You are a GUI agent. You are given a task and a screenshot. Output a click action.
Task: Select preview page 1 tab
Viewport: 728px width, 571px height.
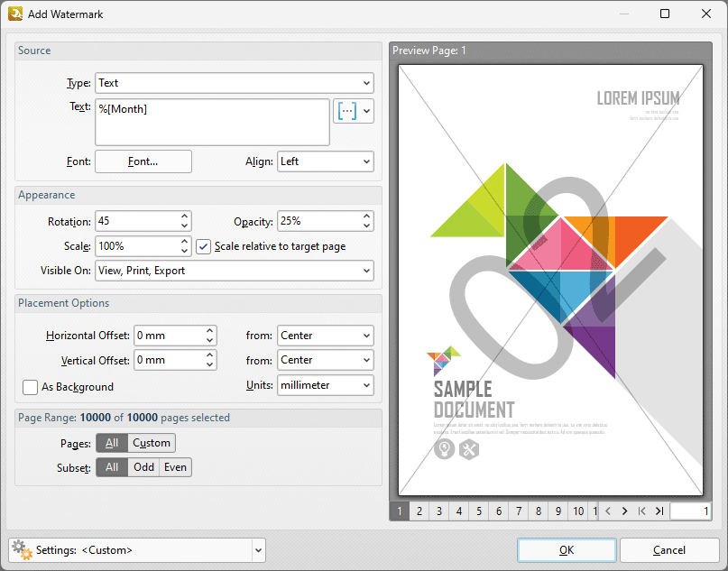pyautogui.click(x=400, y=511)
